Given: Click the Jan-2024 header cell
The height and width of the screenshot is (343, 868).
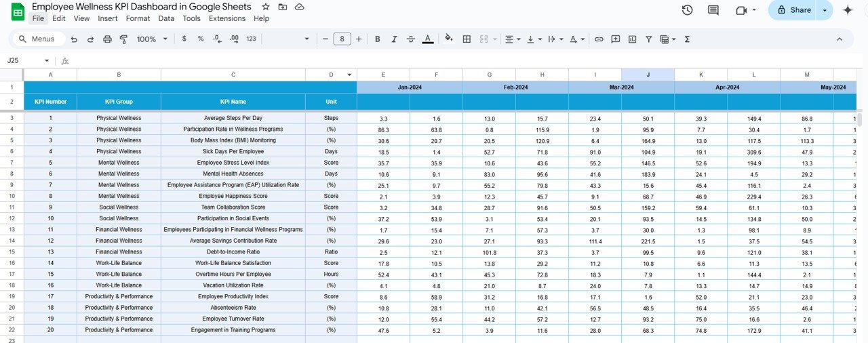Looking at the screenshot, I should pyautogui.click(x=410, y=87).
